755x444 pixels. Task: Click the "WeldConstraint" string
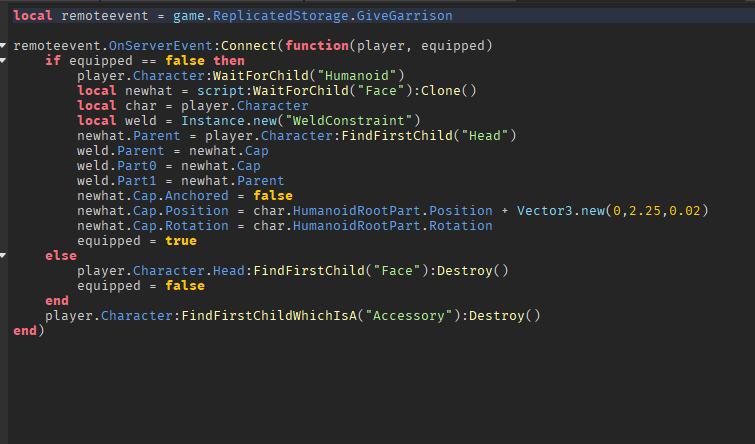coord(348,120)
